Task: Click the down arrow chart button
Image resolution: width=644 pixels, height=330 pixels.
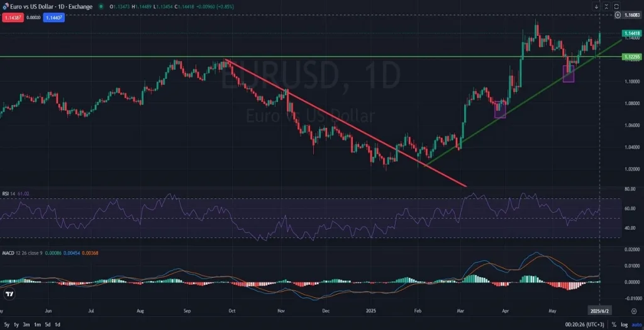Action: 596,6
